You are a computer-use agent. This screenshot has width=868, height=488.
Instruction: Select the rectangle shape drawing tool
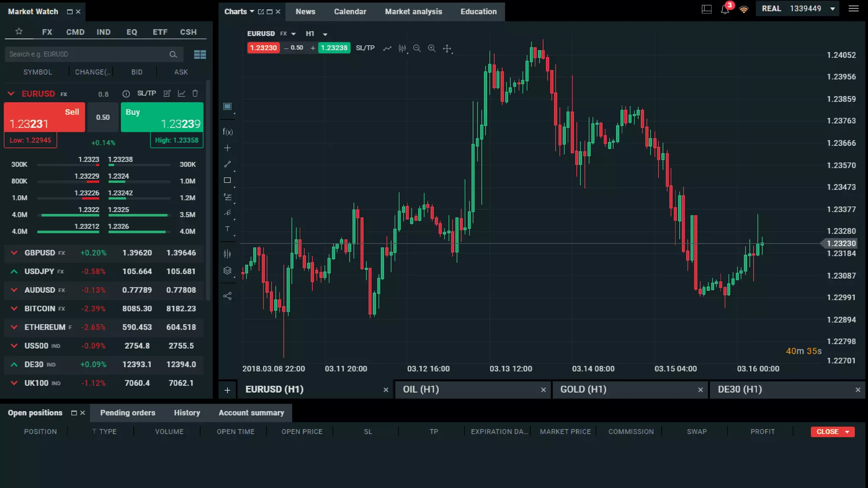pos(228,180)
